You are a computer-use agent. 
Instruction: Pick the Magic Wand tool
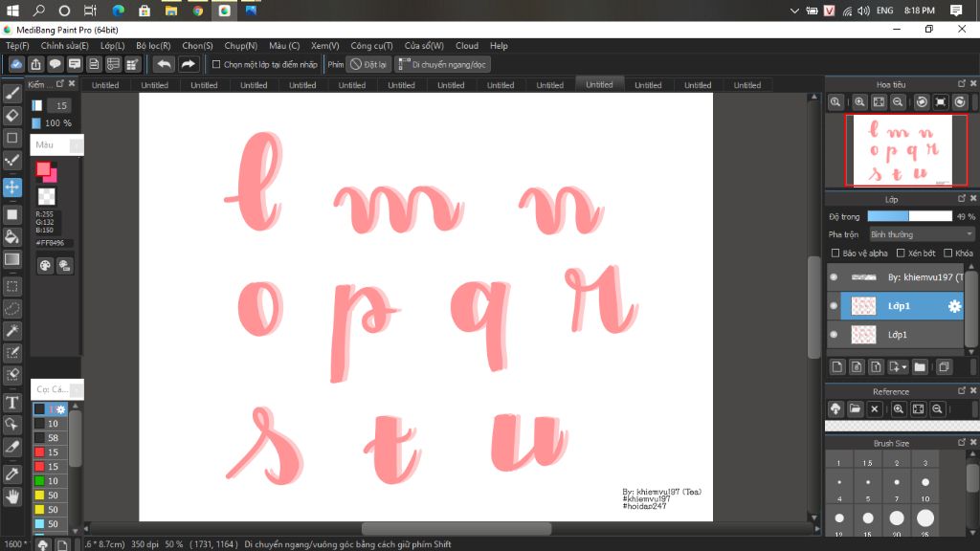12,330
